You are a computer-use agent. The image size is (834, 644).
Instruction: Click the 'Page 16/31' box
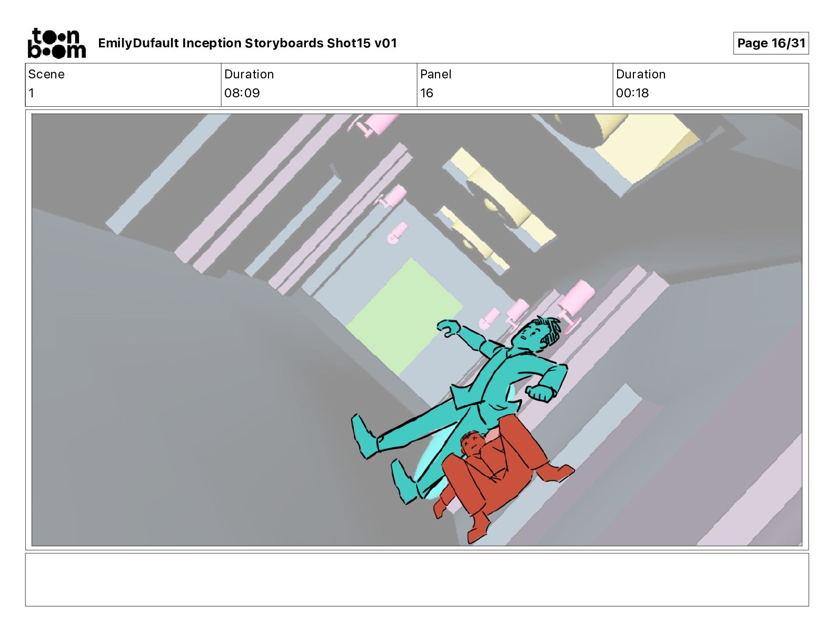click(x=771, y=43)
